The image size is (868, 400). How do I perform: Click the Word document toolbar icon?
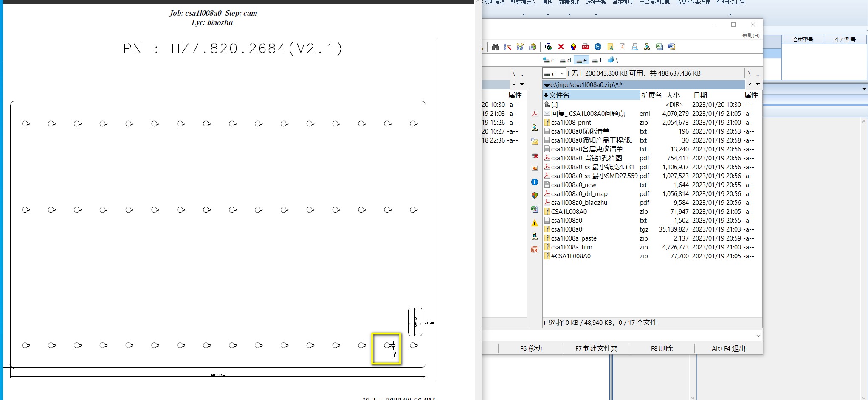[x=672, y=47]
